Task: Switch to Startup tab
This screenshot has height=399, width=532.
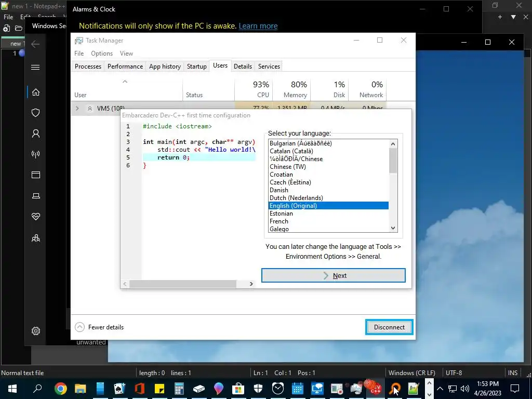Action: pos(197,66)
